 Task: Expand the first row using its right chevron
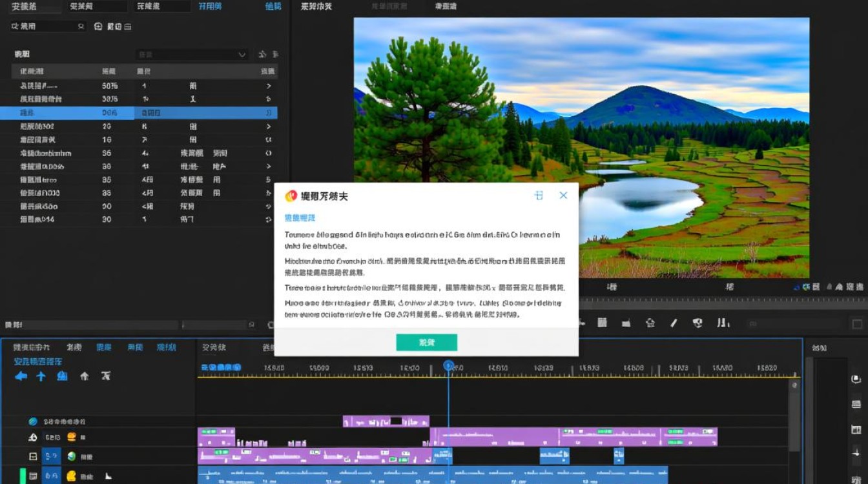click(269, 86)
